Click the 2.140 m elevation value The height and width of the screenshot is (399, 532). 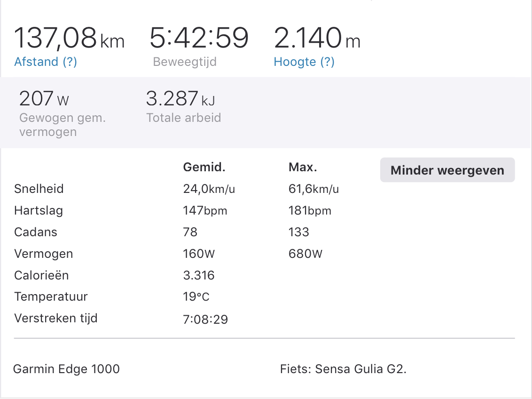[317, 38]
